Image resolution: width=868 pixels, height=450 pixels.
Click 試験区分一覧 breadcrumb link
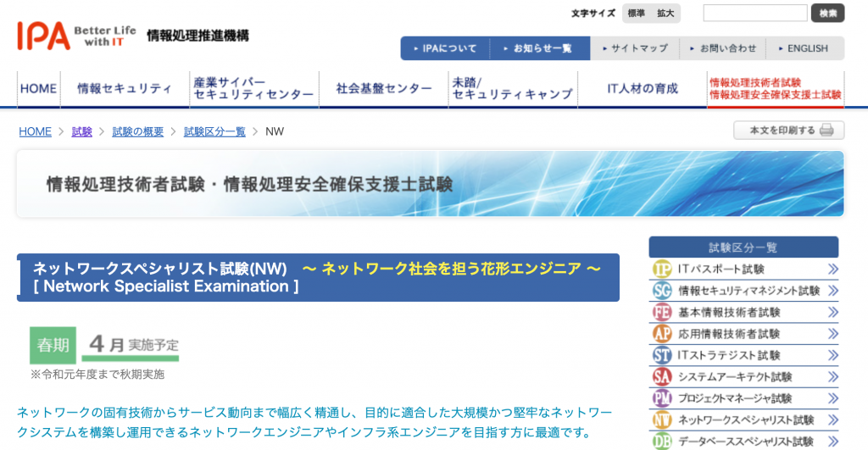214,131
